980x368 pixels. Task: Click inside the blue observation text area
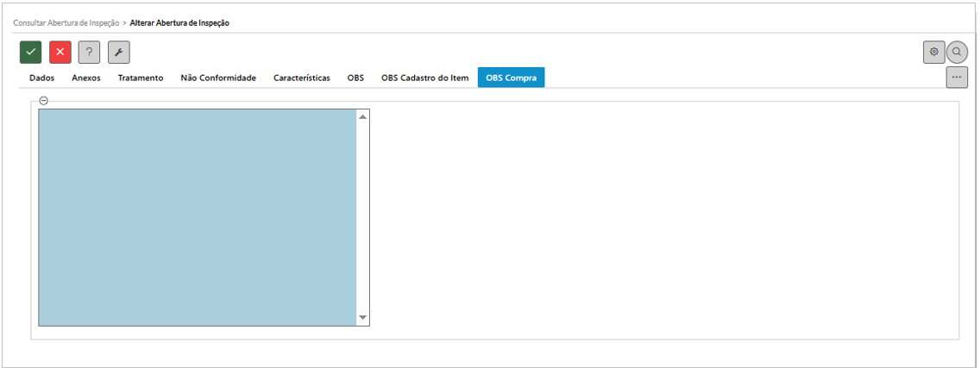coord(197,217)
